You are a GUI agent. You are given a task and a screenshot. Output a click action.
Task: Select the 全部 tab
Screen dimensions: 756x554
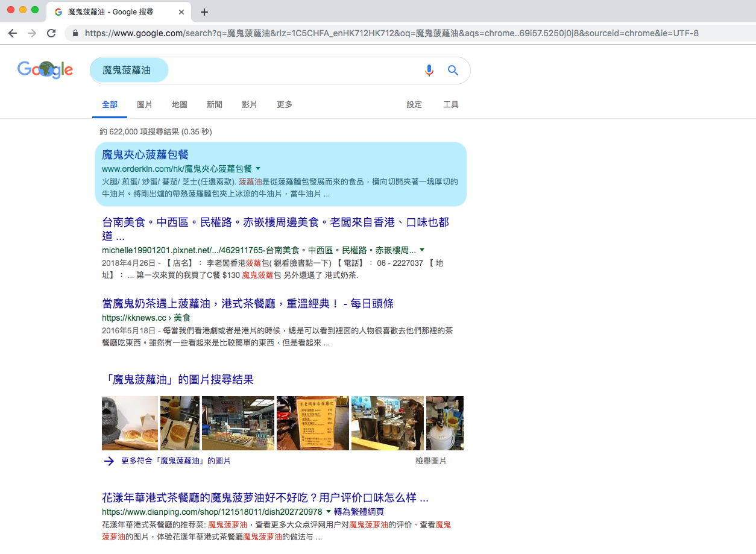tap(110, 104)
